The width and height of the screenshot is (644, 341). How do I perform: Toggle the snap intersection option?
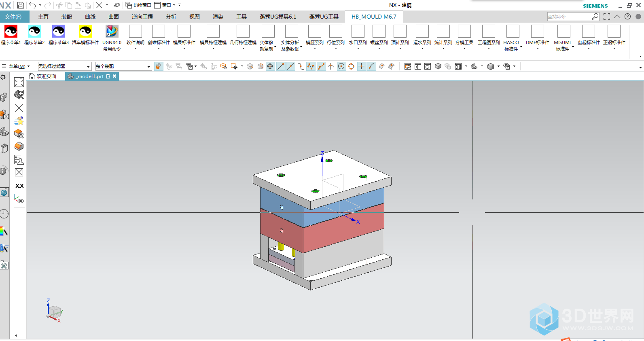[x=331, y=66]
